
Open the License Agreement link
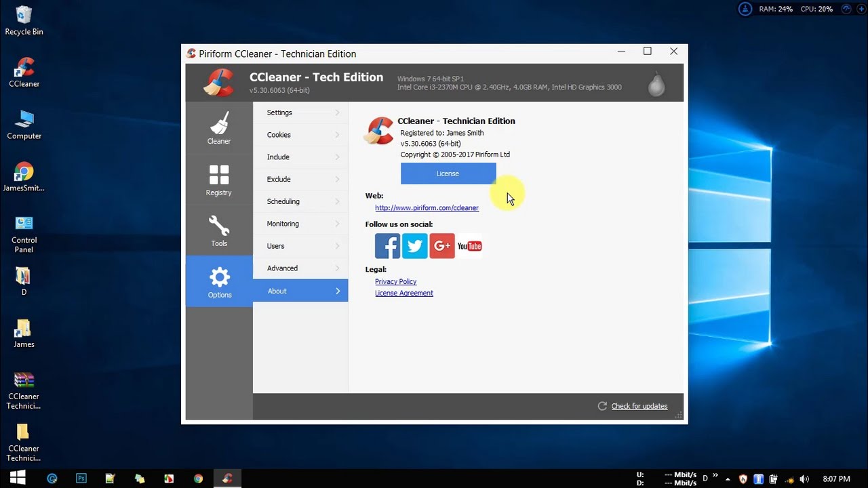click(x=403, y=293)
